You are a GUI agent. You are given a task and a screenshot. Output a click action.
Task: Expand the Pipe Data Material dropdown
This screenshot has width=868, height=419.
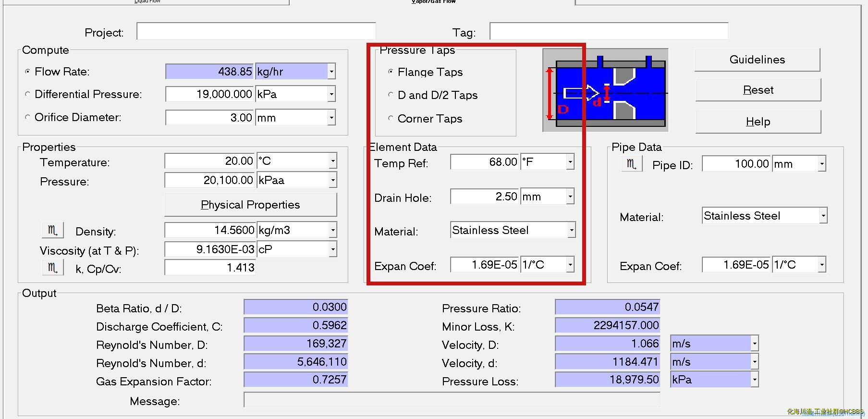(823, 216)
